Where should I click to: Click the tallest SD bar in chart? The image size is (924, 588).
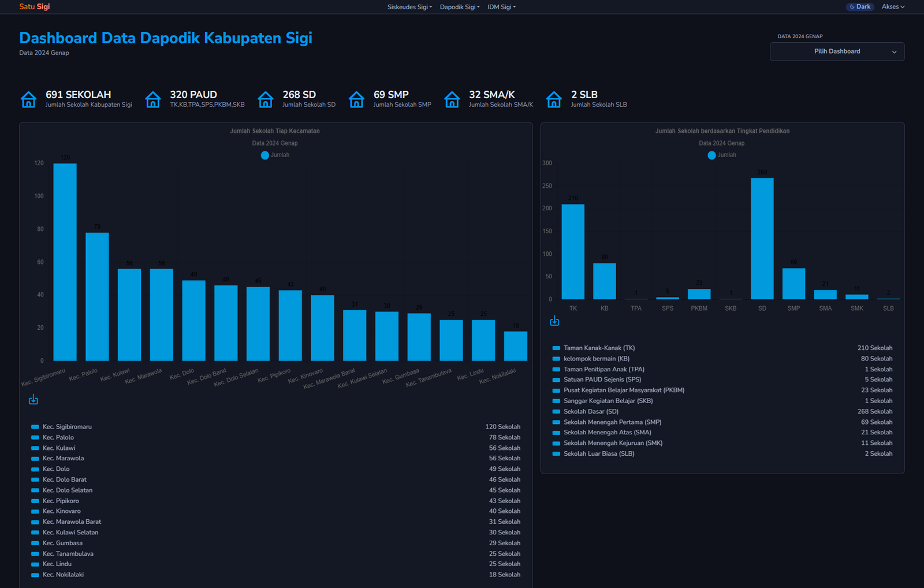[x=762, y=238]
